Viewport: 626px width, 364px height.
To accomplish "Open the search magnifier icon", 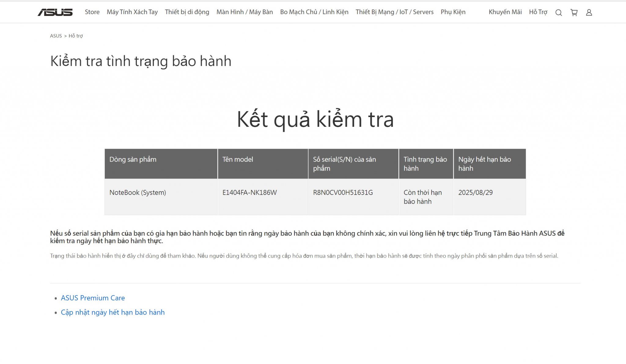I will click(x=558, y=13).
